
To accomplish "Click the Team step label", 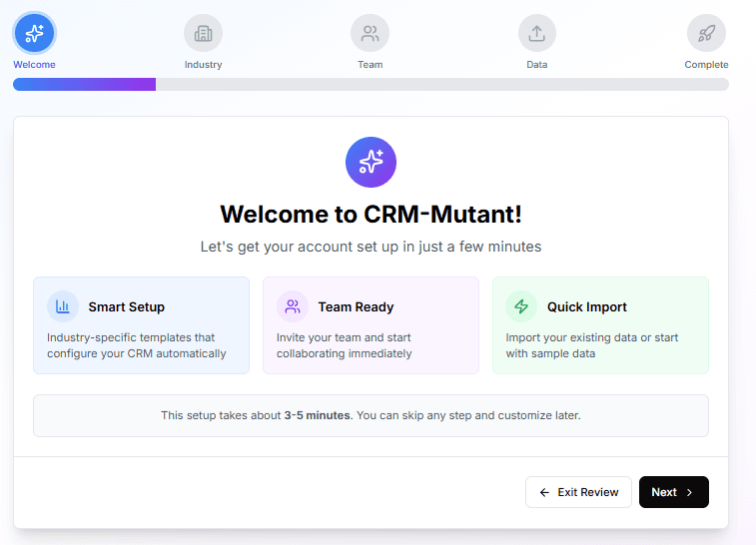I will 370,65.
